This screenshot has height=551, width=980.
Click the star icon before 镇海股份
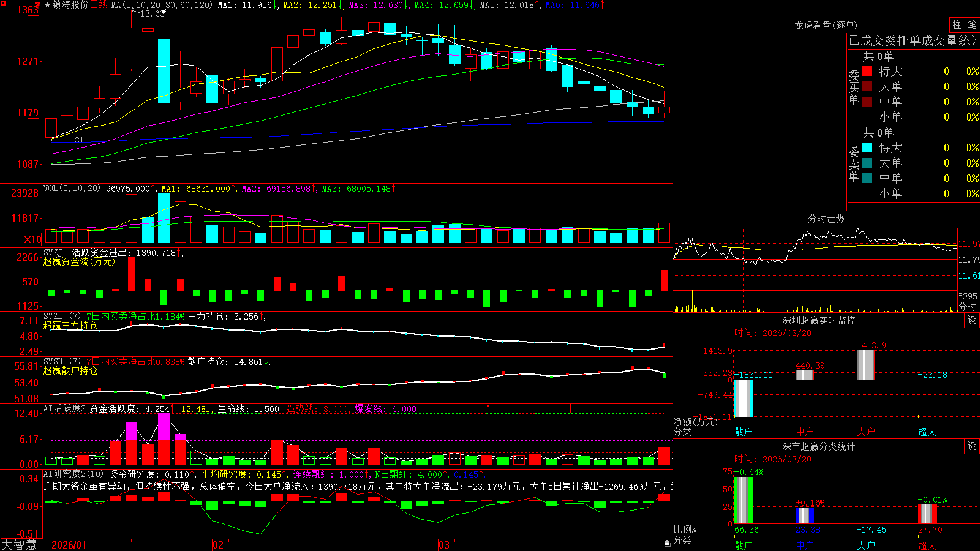point(47,5)
